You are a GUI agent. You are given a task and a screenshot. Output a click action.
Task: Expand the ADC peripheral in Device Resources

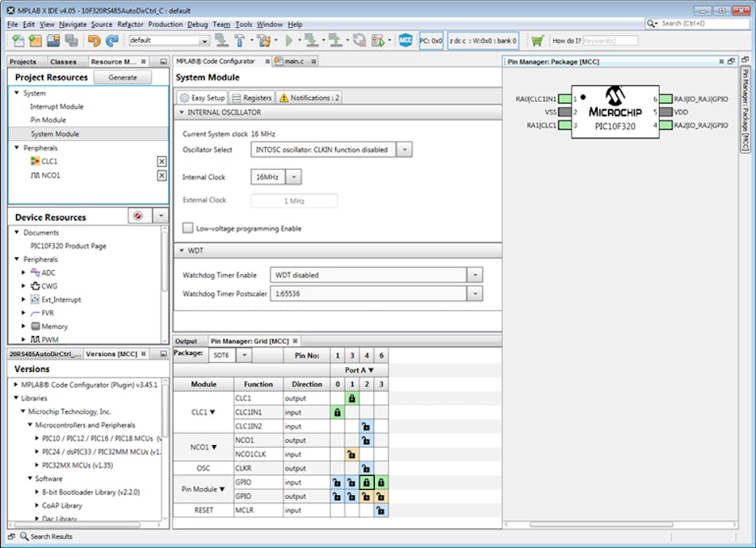tap(25, 272)
